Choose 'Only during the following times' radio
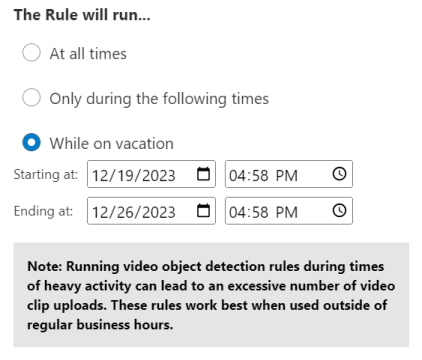 31,97
